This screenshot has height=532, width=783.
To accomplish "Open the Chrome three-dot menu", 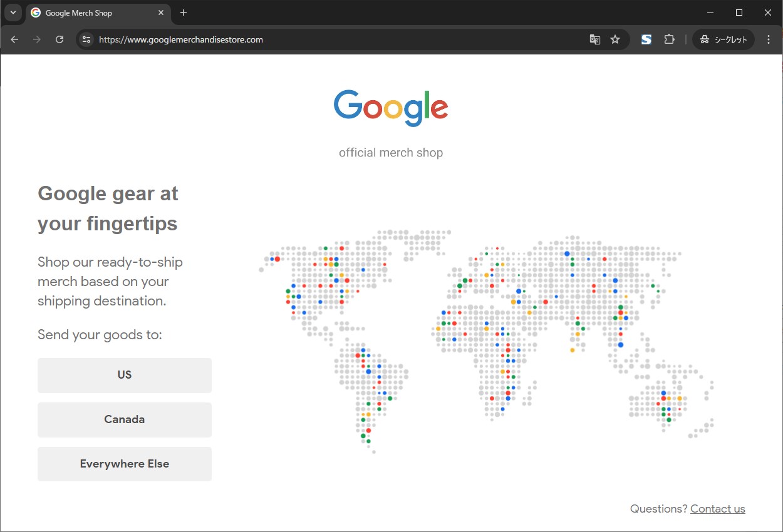I will [x=769, y=39].
